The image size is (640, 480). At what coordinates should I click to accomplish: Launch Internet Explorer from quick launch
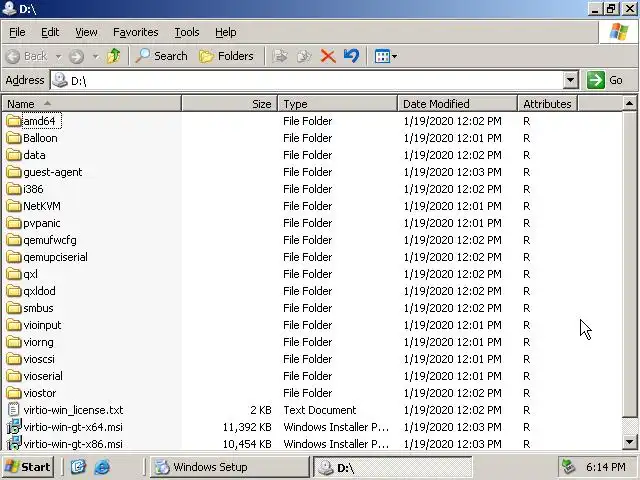[102, 467]
